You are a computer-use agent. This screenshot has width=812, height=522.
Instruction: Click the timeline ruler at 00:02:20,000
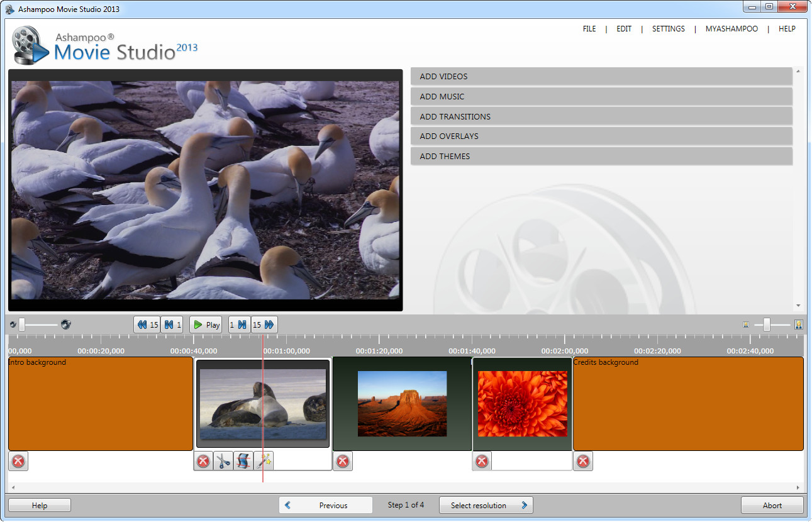tap(657, 351)
